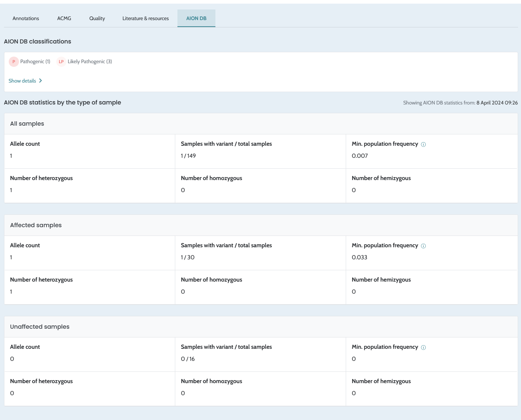Switch to the ACMG tab
Screen dimensions: 521x420
point(64,18)
